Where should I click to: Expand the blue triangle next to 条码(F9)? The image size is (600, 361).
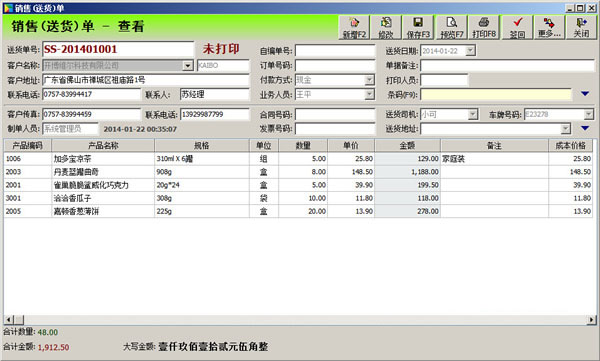[x=585, y=94]
